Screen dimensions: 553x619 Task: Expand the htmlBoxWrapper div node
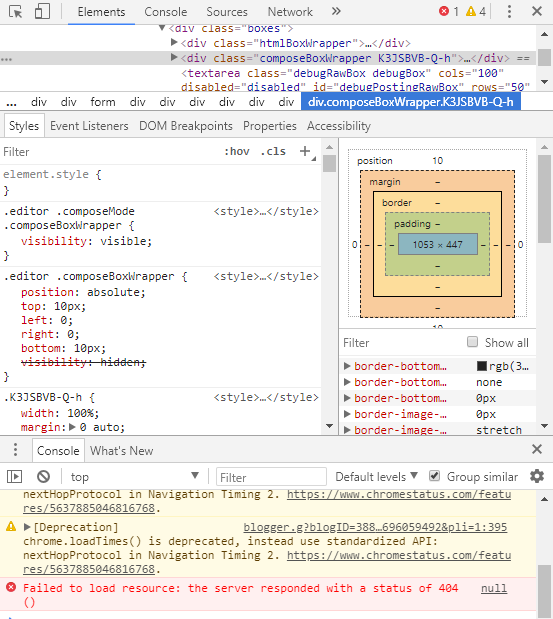pos(174,42)
